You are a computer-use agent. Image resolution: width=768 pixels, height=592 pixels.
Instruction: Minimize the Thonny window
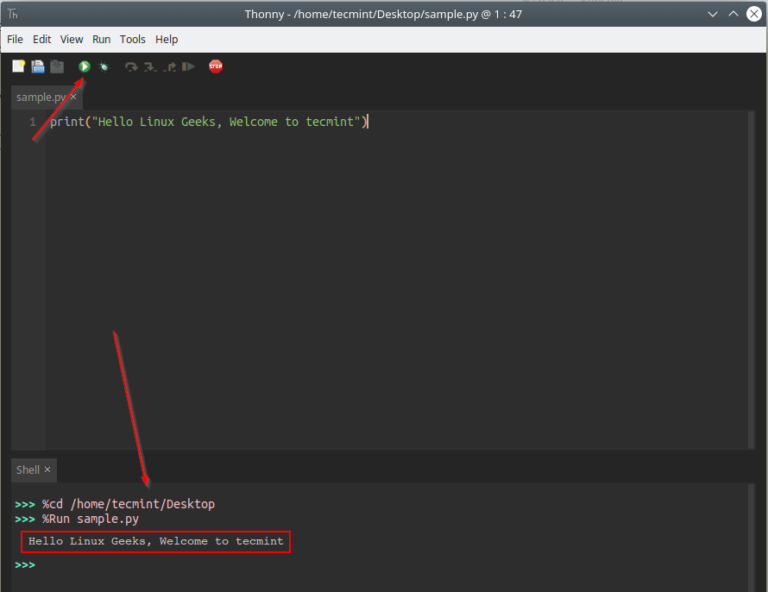tap(713, 14)
